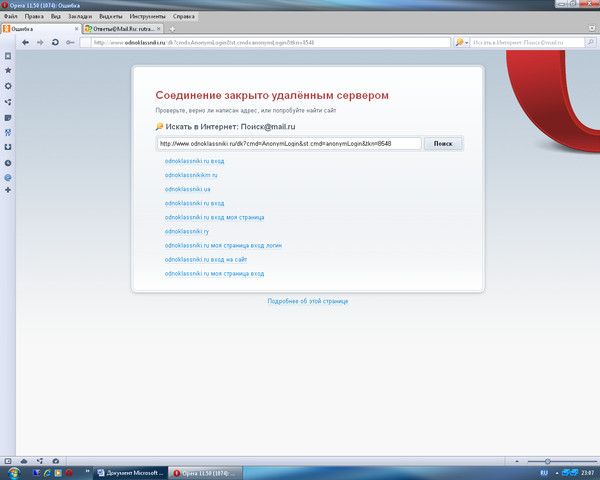
Task: Close the Ошибка tab
Action: click(x=77, y=29)
